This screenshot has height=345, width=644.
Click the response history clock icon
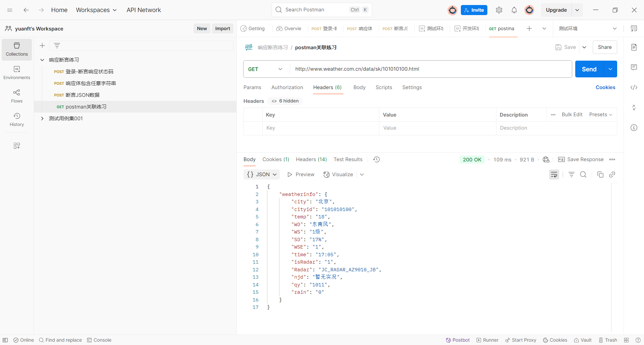(377, 159)
